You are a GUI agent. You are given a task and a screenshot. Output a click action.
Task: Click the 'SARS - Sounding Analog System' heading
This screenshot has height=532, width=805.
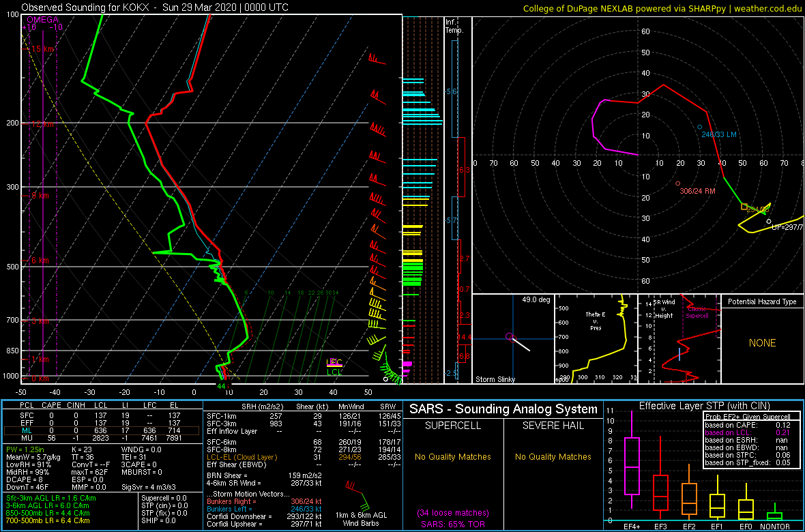click(503, 409)
